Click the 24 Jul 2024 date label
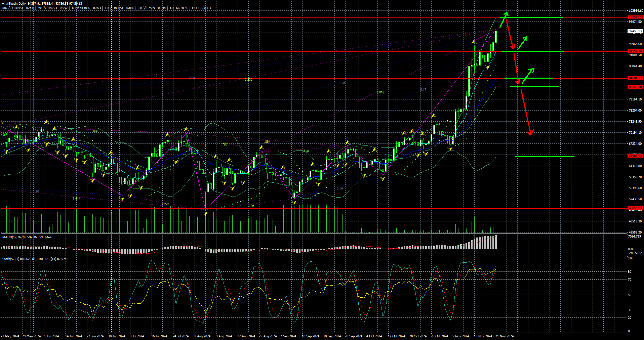The width and height of the screenshot is (644, 340). tap(181, 336)
